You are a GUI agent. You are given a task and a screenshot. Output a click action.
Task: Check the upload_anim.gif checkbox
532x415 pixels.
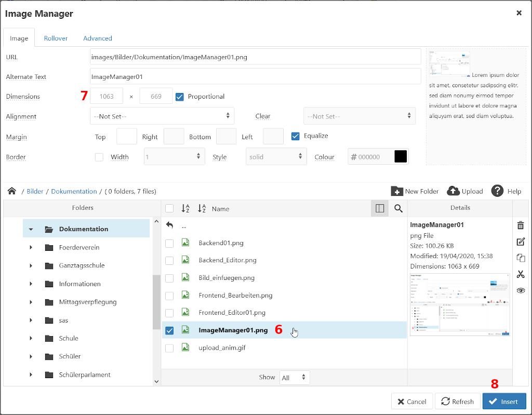[x=169, y=348]
